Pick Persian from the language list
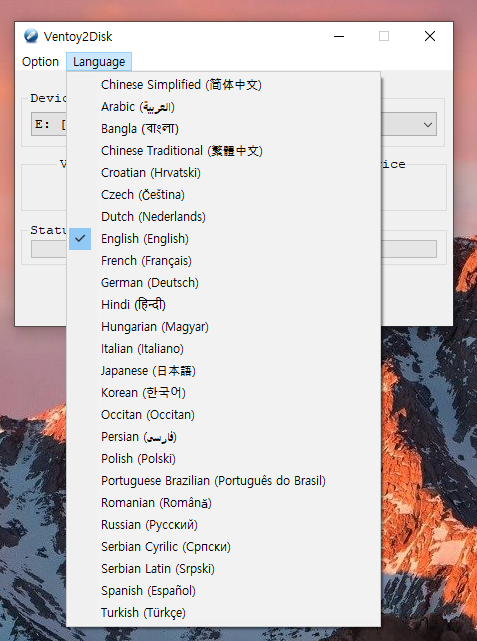Screen dimensions: 477x641 coord(224,437)
